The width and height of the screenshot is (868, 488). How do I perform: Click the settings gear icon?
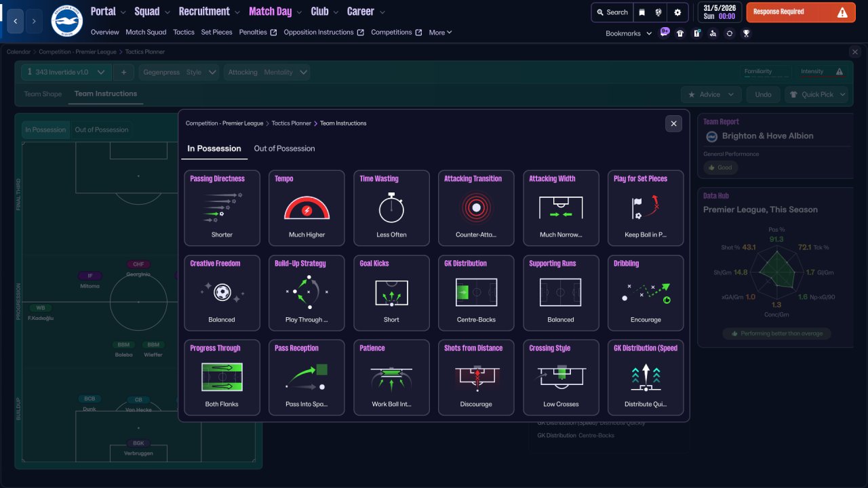(677, 12)
